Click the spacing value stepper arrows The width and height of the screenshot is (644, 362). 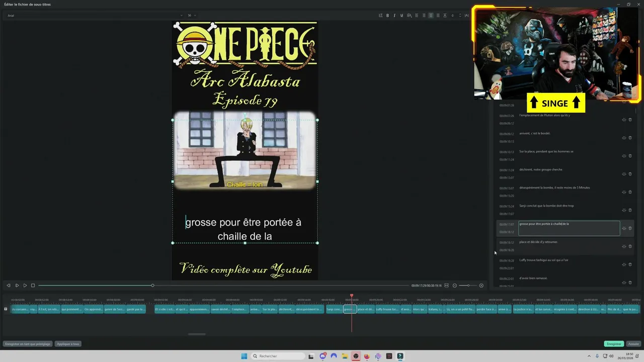coord(460,16)
